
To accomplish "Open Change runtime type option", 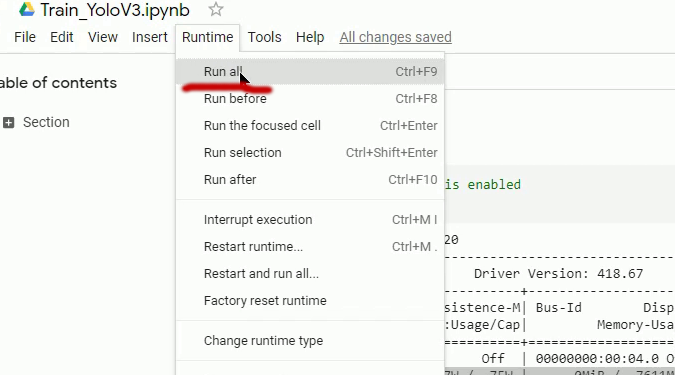I will (310, 341).
